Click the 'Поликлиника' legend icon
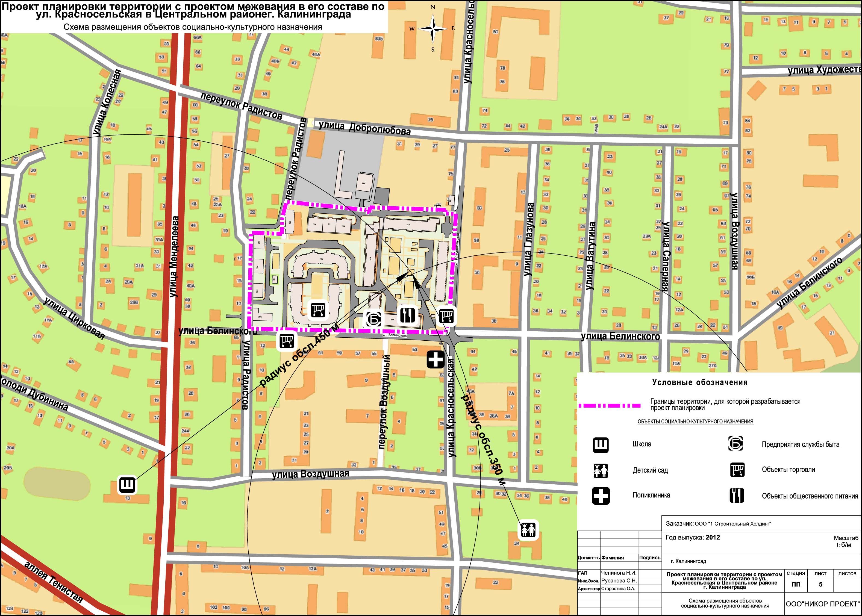This screenshot has height=616, width=862. [601, 496]
